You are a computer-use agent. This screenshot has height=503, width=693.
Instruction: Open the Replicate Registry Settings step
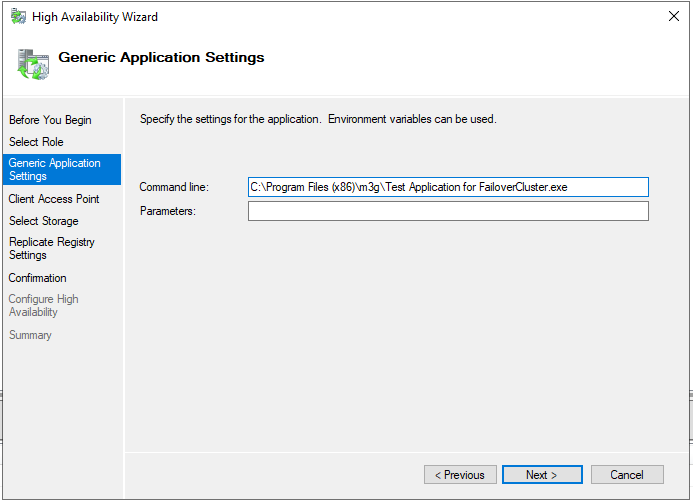point(52,248)
